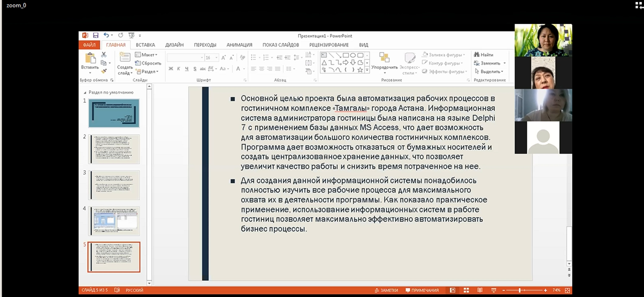644x297 pixels.
Task: Open Find (Найти) with the binoculars icon
Action: point(484,55)
